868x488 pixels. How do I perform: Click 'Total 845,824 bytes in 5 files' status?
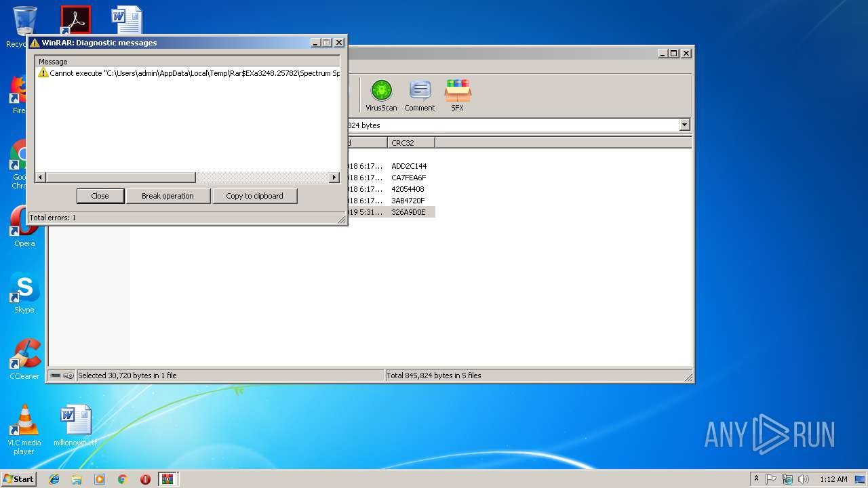pyautogui.click(x=434, y=375)
